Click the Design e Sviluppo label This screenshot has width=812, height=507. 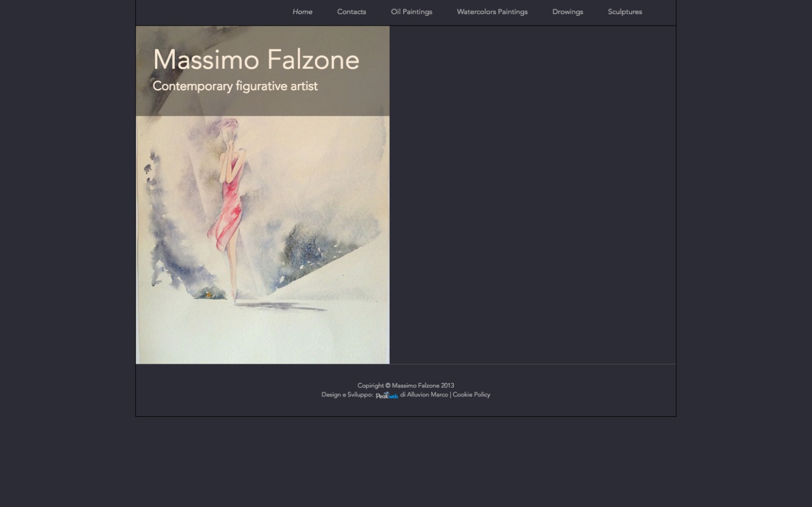click(x=347, y=395)
